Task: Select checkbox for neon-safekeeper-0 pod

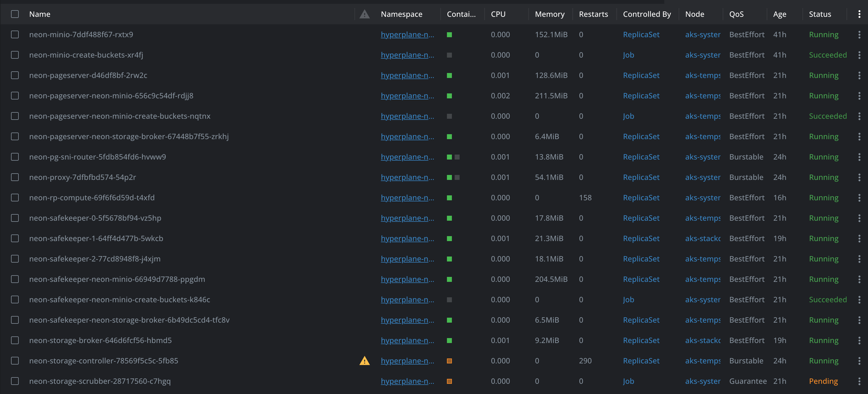Action: [15, 218]
